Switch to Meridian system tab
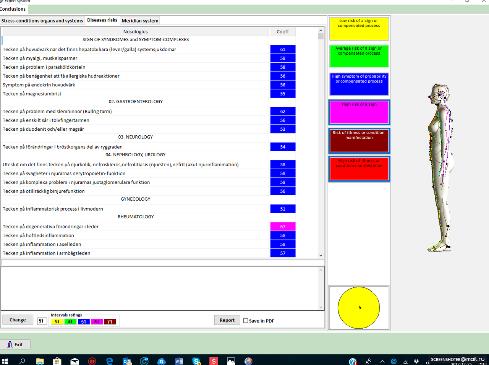This screenshot has width=489, height=365. pos(140,21)
